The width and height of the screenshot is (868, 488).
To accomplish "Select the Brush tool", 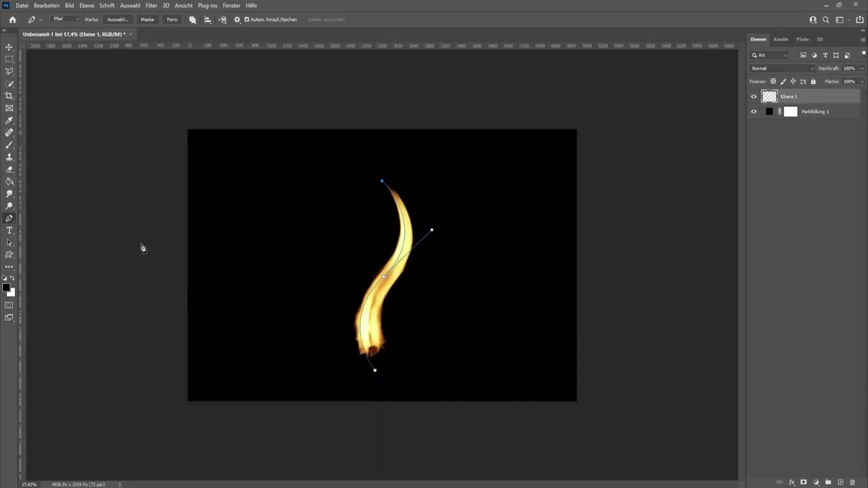I will [x=9, y=145].
